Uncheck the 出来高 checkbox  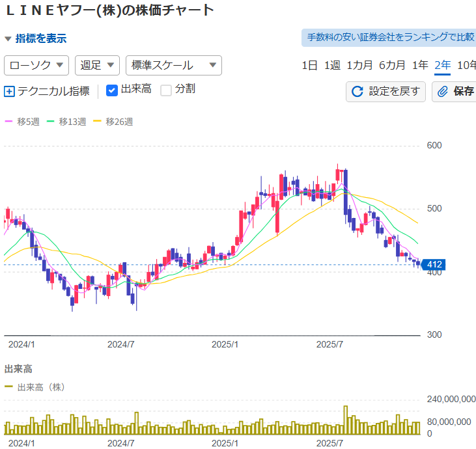point(111,90)
